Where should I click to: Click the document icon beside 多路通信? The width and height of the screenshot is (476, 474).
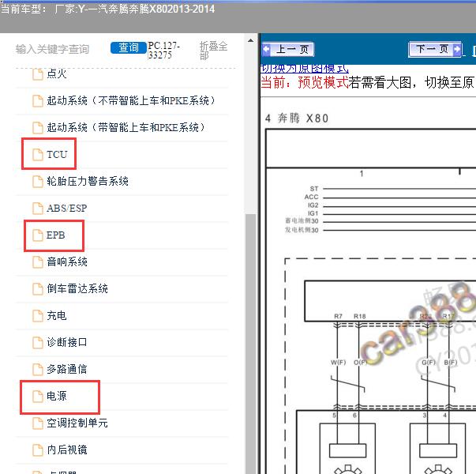(38, 370)
